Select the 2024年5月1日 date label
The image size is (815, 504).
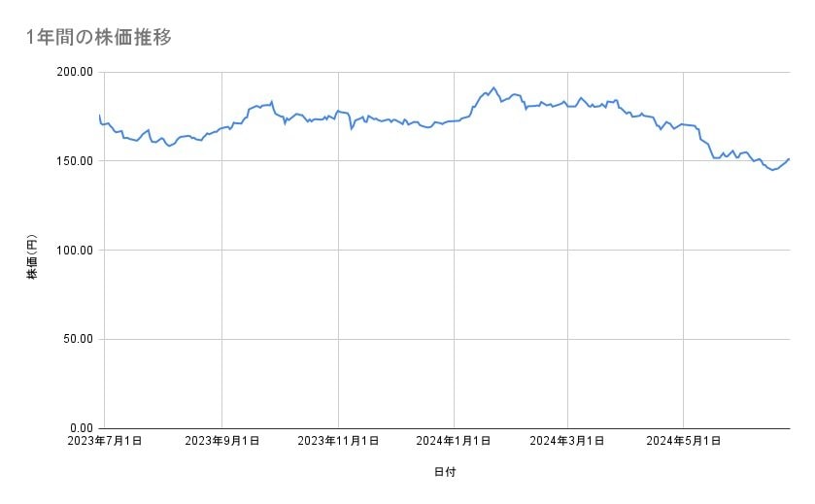[683, 441]
